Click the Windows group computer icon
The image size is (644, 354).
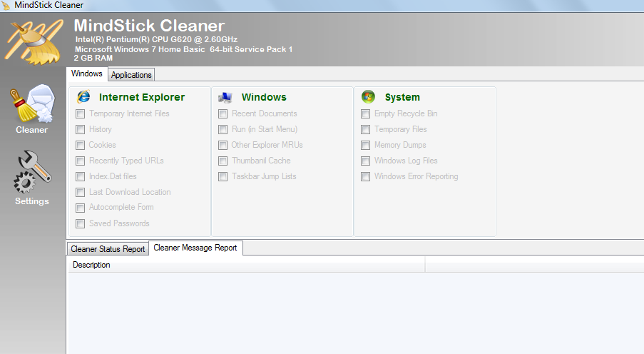tap(225, 97)
